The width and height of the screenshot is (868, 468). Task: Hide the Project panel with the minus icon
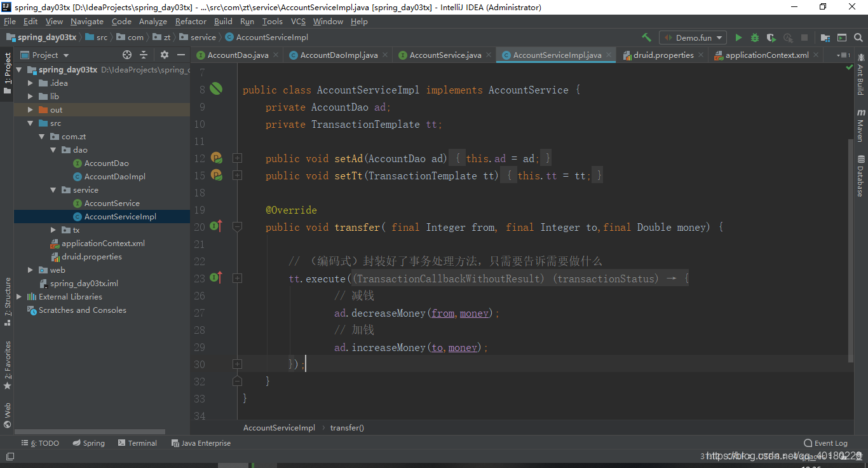181,55
